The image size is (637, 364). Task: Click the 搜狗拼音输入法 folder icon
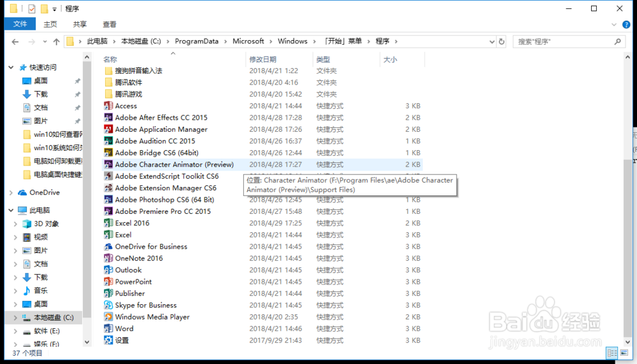pyautogui.click(x=108, y=71)
